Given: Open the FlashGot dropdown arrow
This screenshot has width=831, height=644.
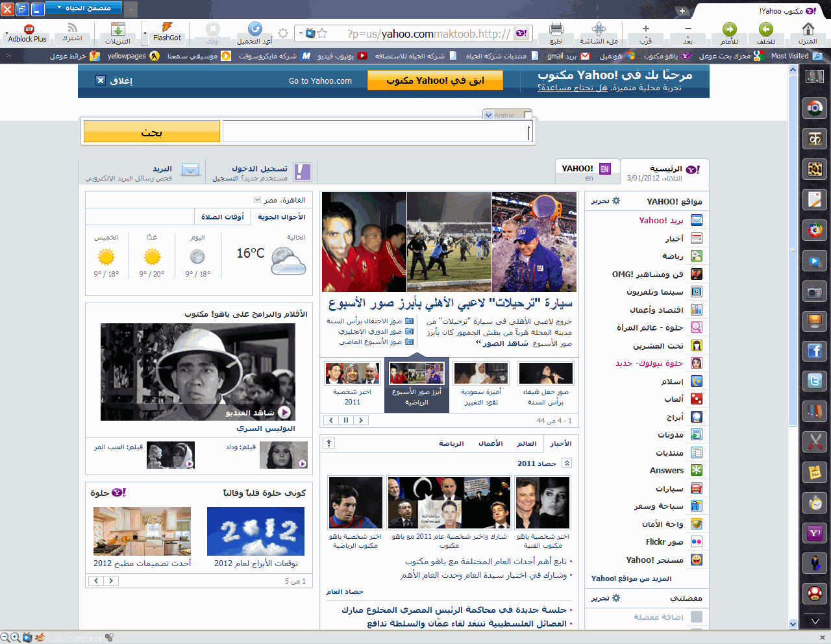Looking at the screenshot, I should pos(145,32).
